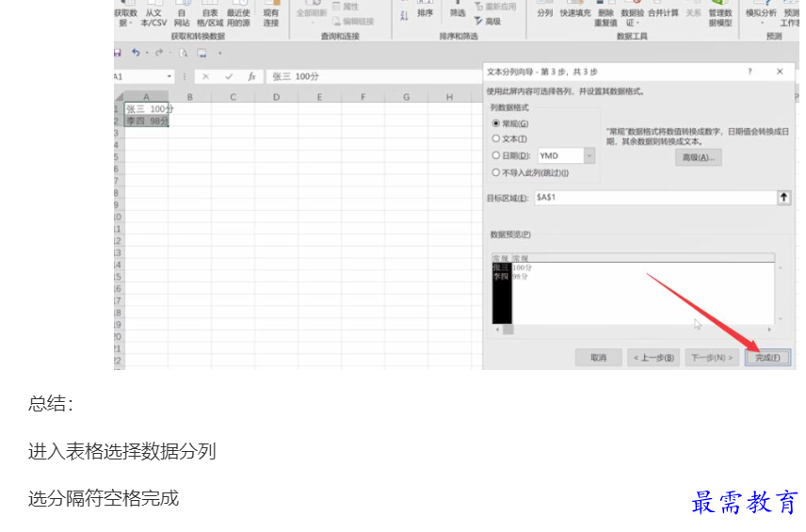Viewport: 806px width, 532px height.
Task: Click the select-all corner of the sheet
Action: (x=120, y=97)
